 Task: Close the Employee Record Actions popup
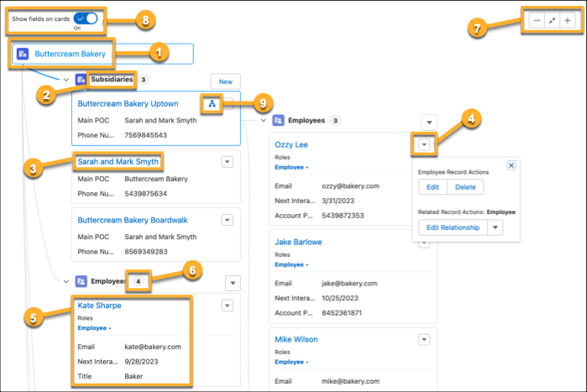point(511,166)
